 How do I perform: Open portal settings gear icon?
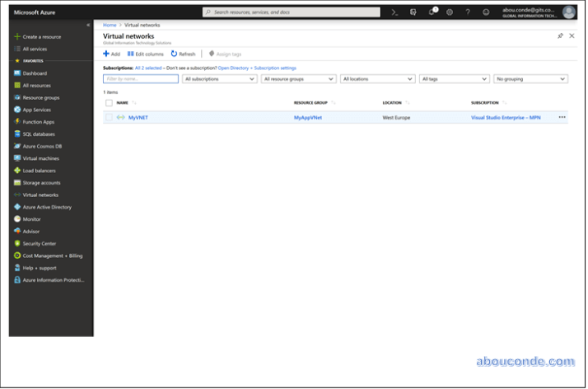[450, 12]
